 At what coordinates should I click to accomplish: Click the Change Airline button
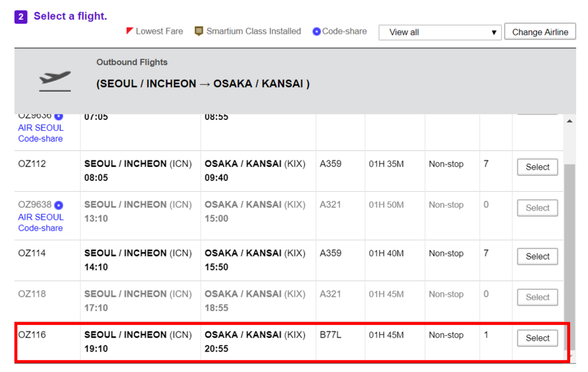[x=540, y=32]
